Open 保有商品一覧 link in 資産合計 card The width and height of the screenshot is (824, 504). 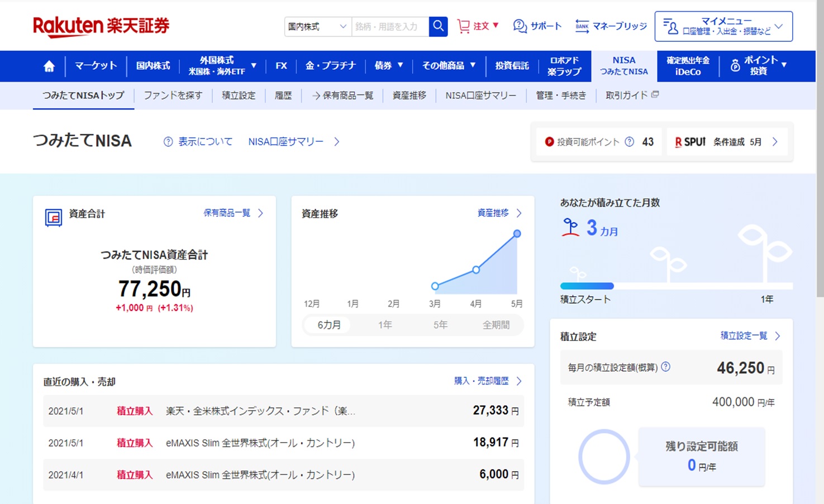click(234, 213)
